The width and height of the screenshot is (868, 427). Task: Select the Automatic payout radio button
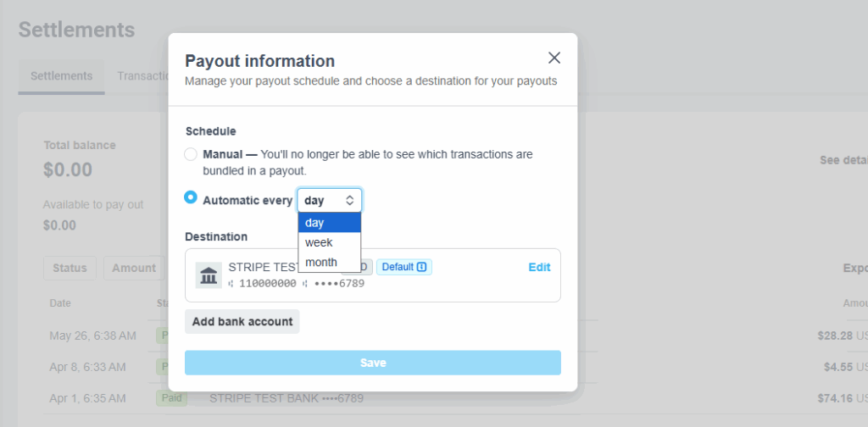pos(191,197)
